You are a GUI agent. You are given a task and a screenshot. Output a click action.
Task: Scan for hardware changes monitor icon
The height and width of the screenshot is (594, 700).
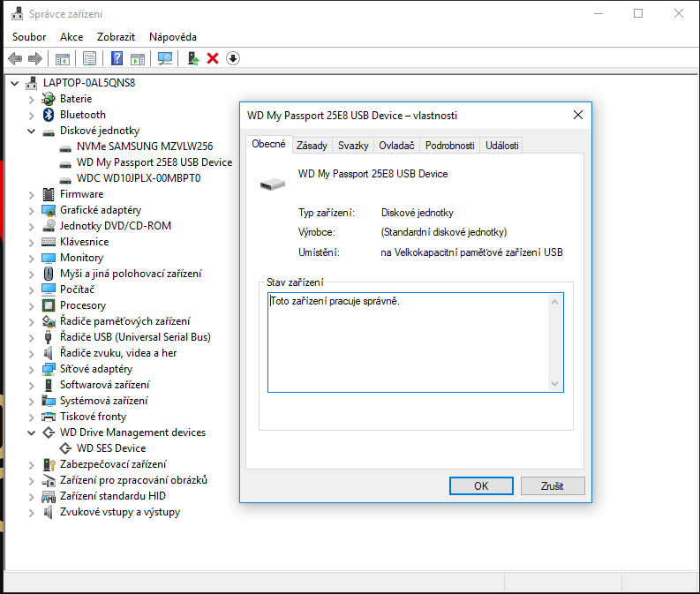[x=165, y=58]
